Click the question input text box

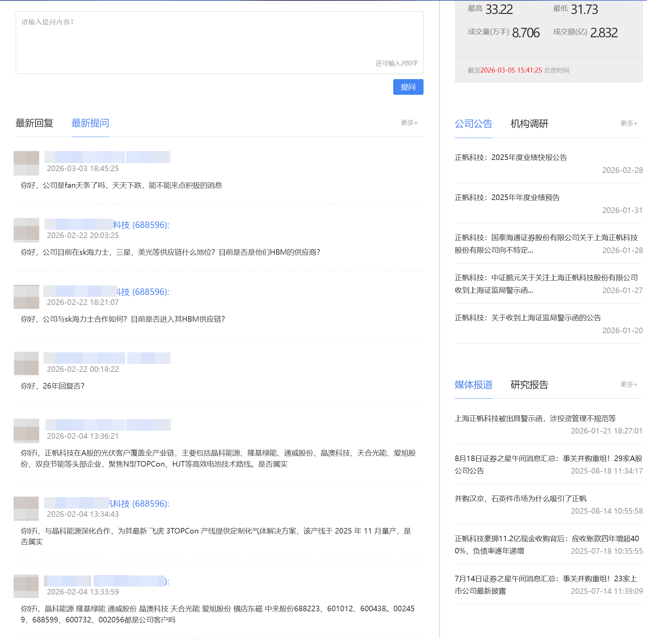tap(220, 43)
